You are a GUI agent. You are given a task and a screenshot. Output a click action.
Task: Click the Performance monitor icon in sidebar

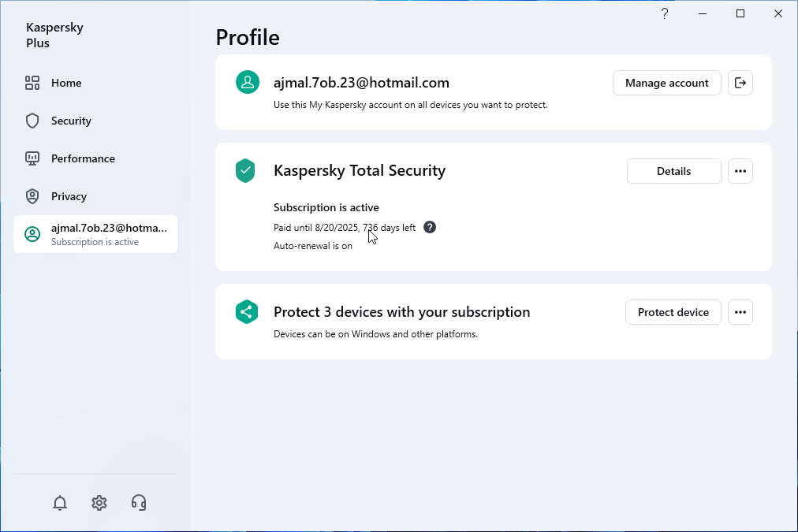click(x=32, y=158)
